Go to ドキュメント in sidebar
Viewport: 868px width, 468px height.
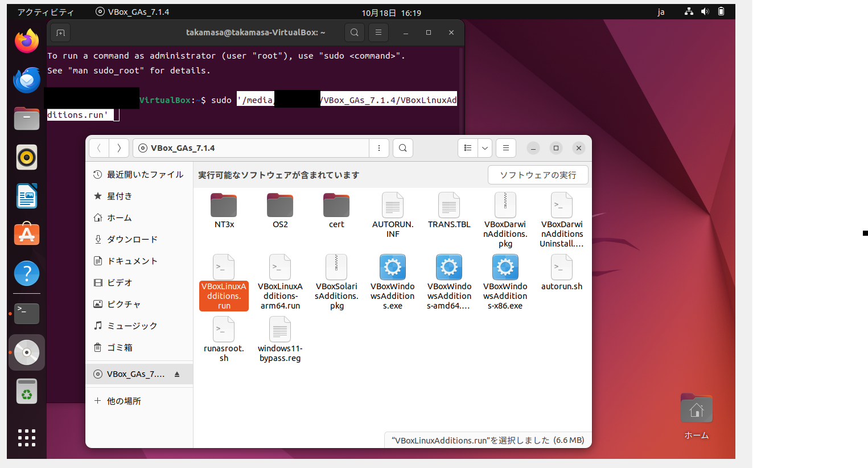(x=139, y=261)
